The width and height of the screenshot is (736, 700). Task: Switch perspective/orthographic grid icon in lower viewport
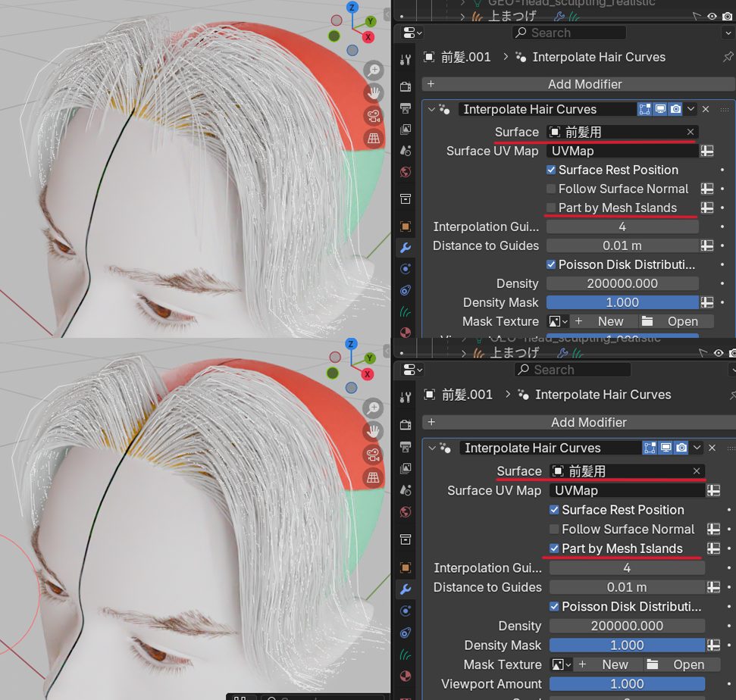click(x=373, y=477)
